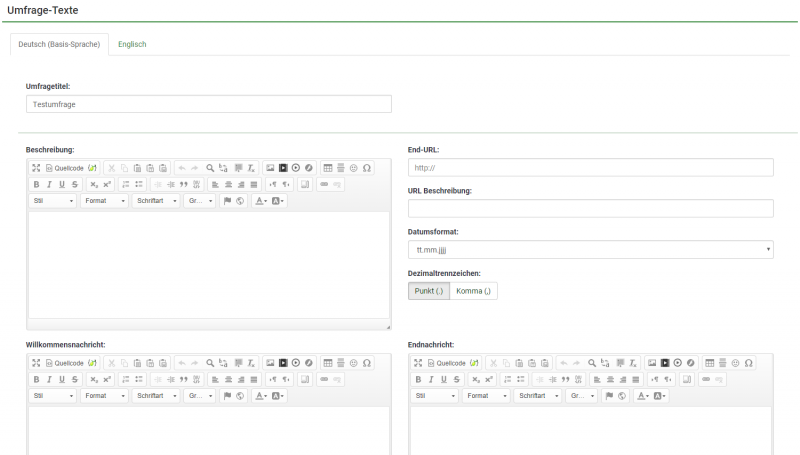Insert smiley in the Endnachricht editor
800x455 pixels.
pos(736,363)
